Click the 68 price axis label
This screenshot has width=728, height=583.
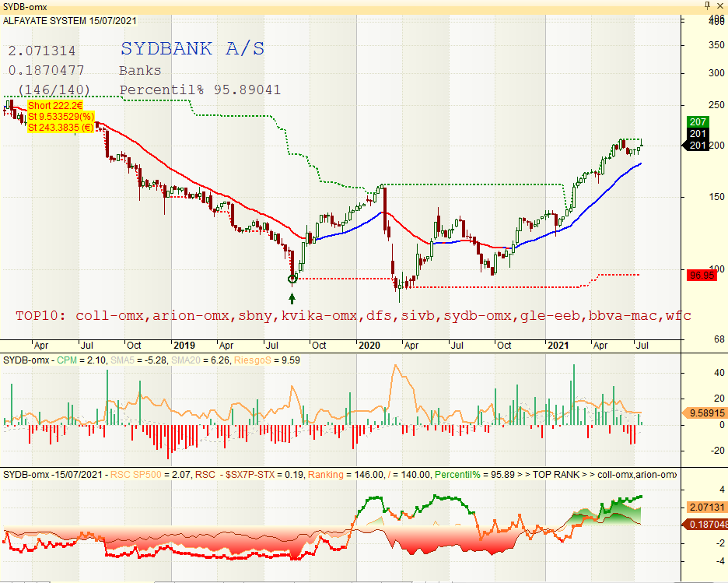click(719, 339)
